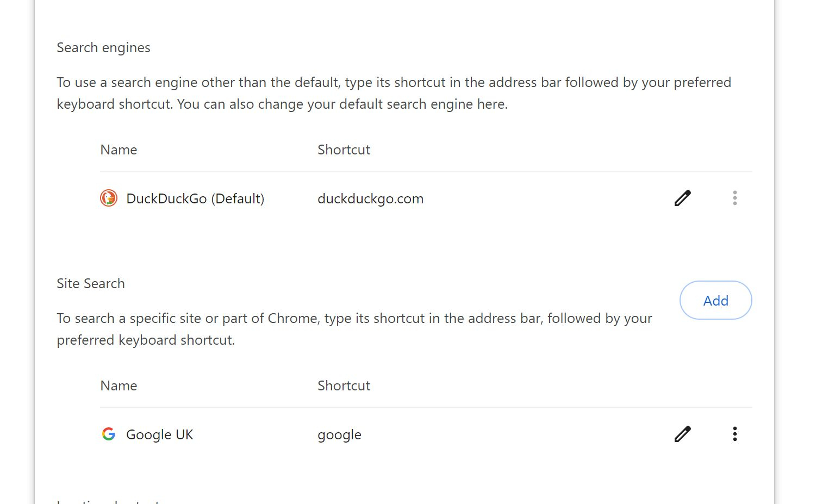The height and width of the screenshot is (504, 816).
Task: Click the partially visible heading at the bottom
Action: (109, 501)
